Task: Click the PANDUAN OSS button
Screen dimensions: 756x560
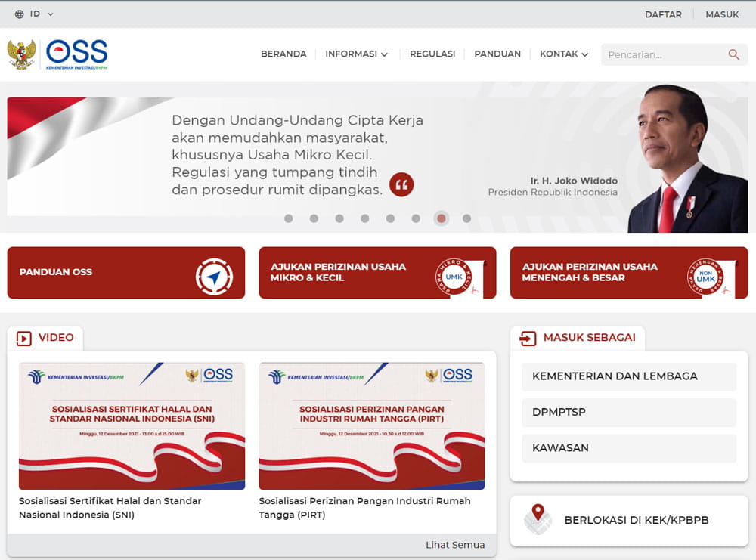Action: coord(125,273)
